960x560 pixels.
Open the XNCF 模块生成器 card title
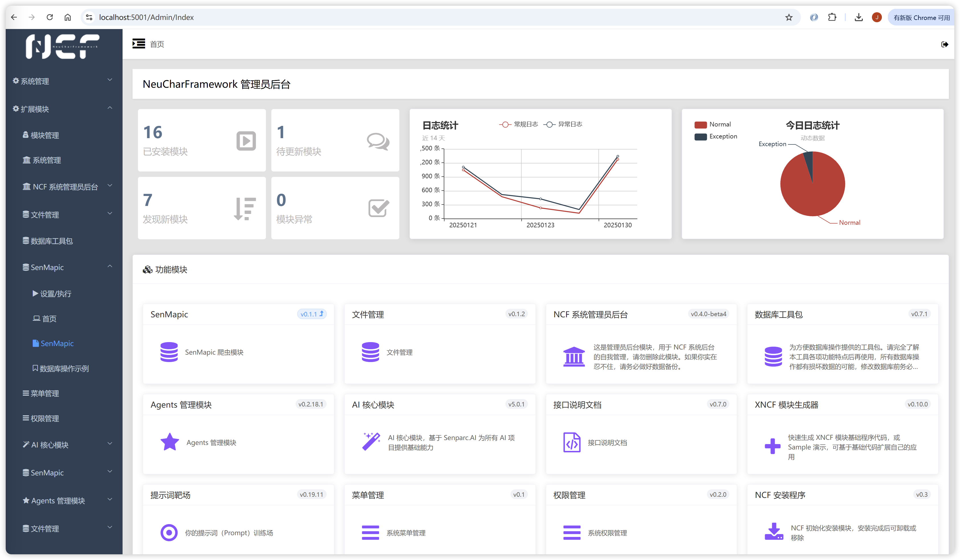(786, 405)
